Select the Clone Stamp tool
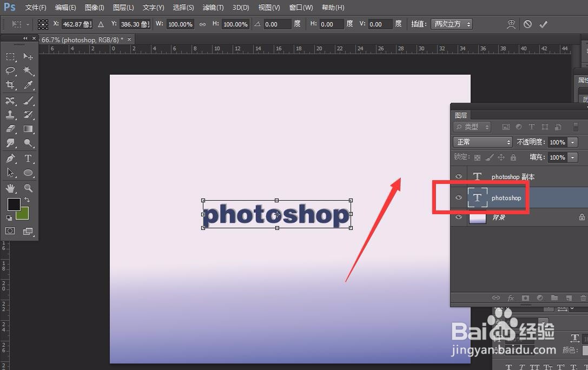Viewport: 588px width, 370px height. [x=10, y=114]
